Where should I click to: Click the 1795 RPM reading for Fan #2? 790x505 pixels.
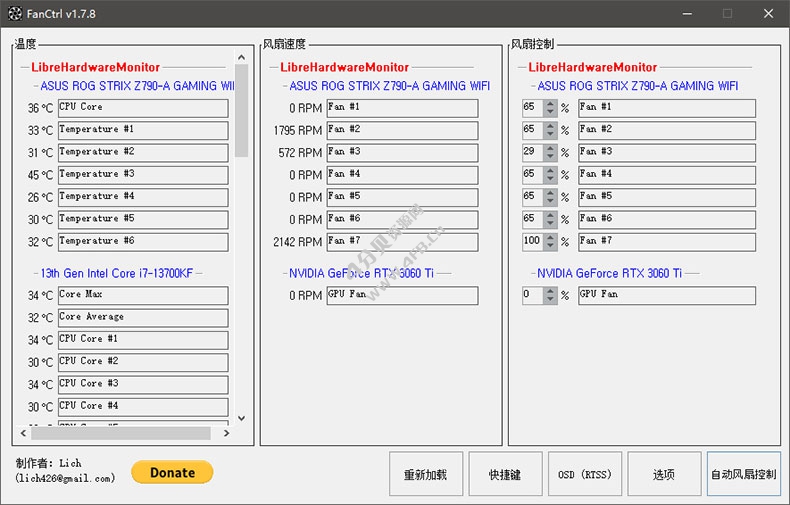pos(298,131)
